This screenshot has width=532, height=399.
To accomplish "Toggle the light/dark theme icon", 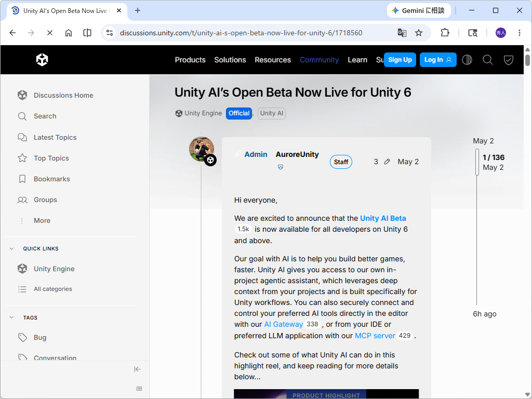I will click(467, 60).
